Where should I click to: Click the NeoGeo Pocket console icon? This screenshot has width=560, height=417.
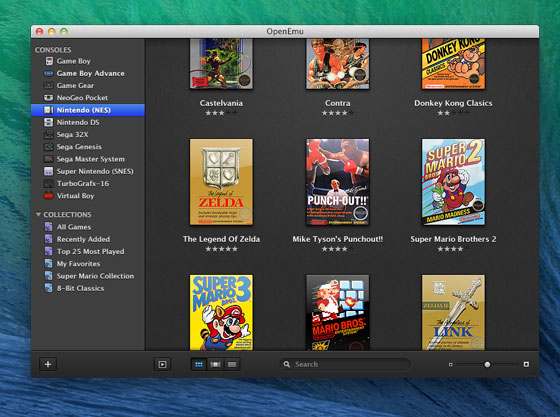49,98
